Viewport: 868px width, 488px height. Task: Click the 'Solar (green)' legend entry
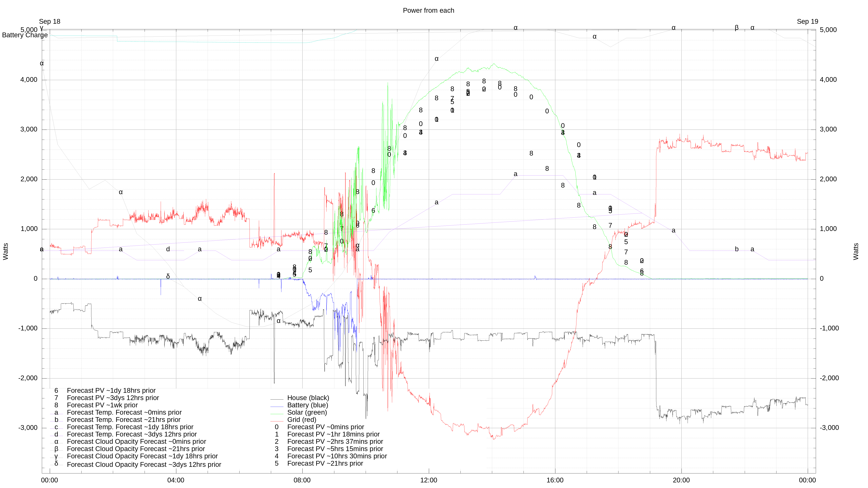pyautogui.click(x=307, y=412)
